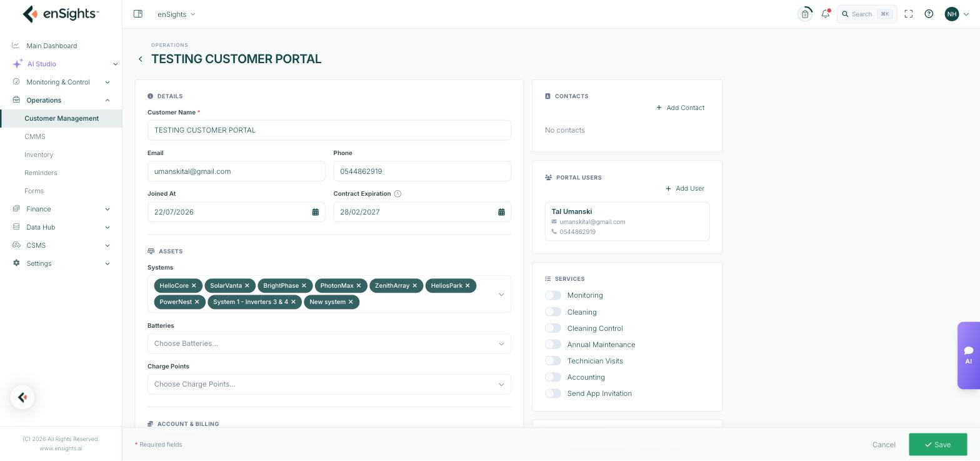Expand the Finance section chevron
Image resolution: width=980 pixels, height=461 pixels.
pyautogui.click(x=107, y=209)
